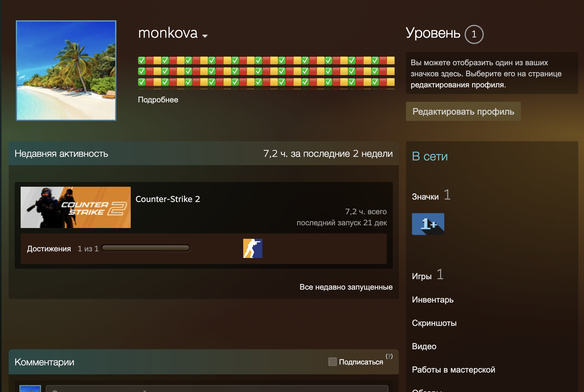This screenshot has width=584, height=392.
Task: Click the achievements progress bar
Action: click(146, 248)
